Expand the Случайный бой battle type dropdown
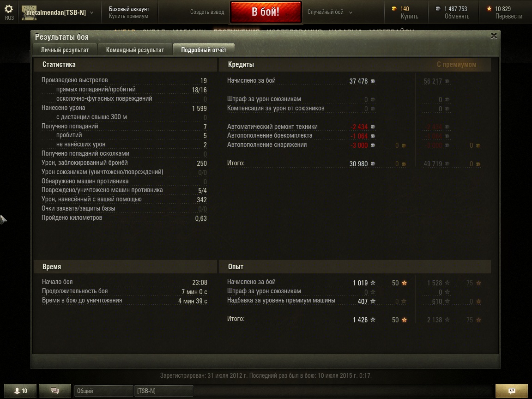532x399 pixels. [351, 12]
